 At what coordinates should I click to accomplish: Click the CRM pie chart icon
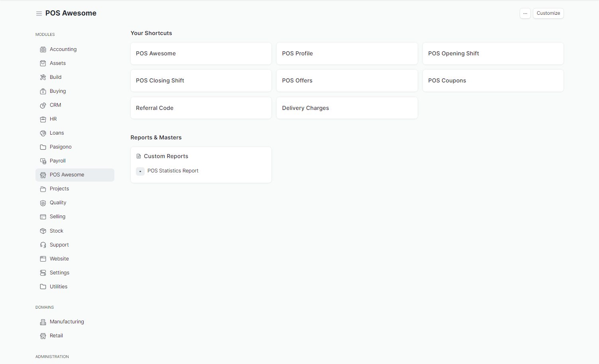43,105
